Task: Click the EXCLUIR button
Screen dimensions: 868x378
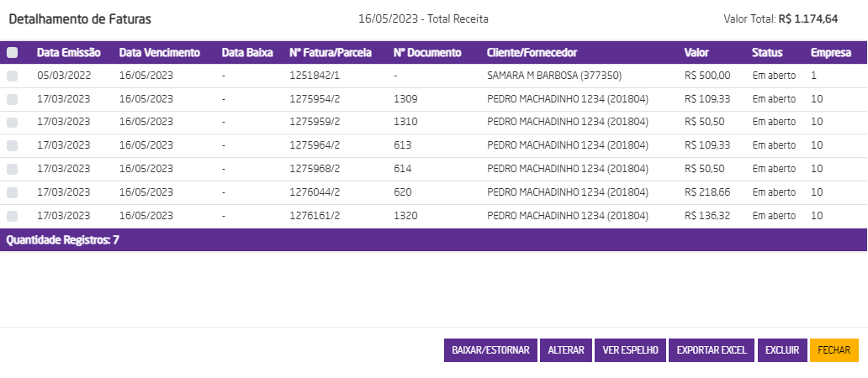Action: pyautogui.click(x=782, y=350)
